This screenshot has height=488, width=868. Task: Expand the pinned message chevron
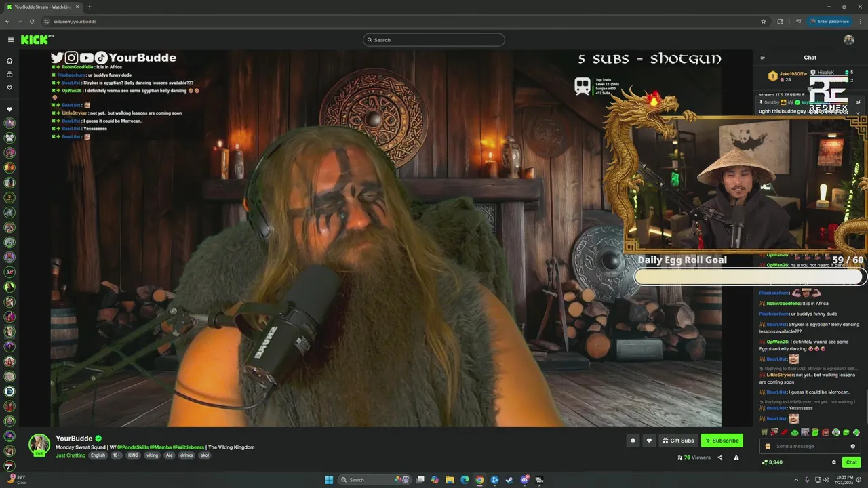point(858,113)
